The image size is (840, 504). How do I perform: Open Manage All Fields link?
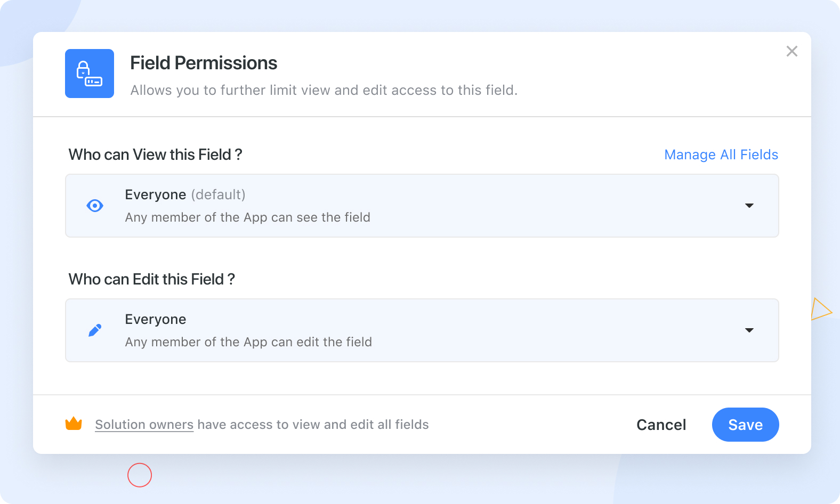point(721,155)
